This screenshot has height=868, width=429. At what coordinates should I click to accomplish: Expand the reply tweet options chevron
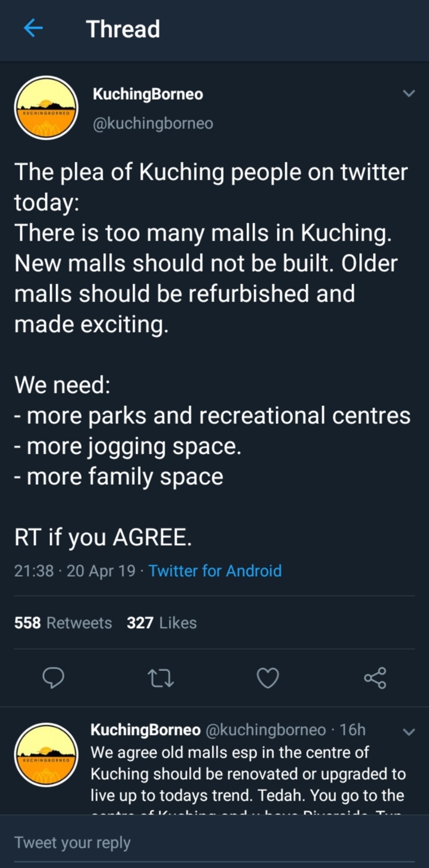(409, 731)
